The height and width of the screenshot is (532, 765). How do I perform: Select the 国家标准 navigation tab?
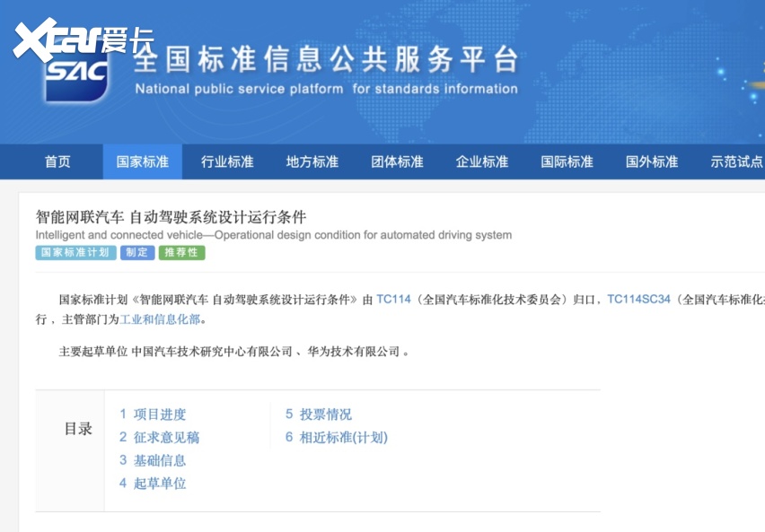[143, 161]
